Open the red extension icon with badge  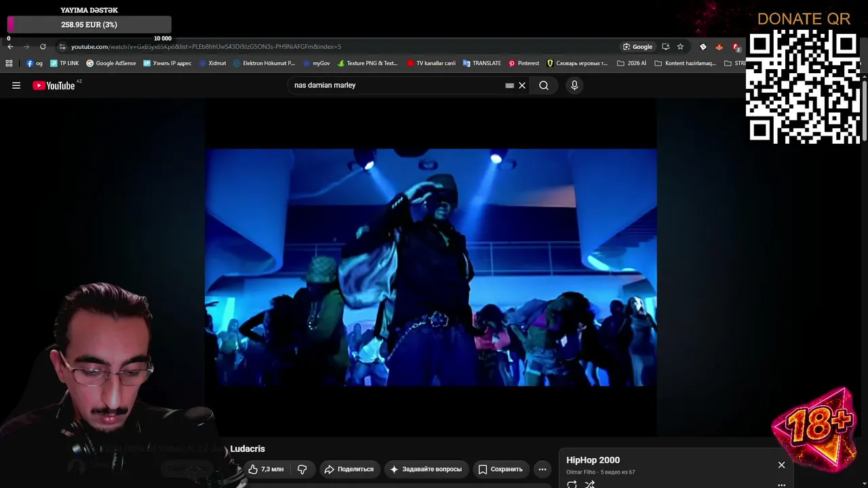(x=736, y=47)
